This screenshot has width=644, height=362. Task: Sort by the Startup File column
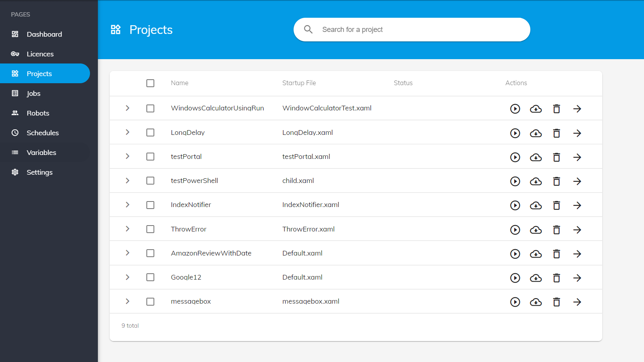pyautogui.click(x=299, y=83)
